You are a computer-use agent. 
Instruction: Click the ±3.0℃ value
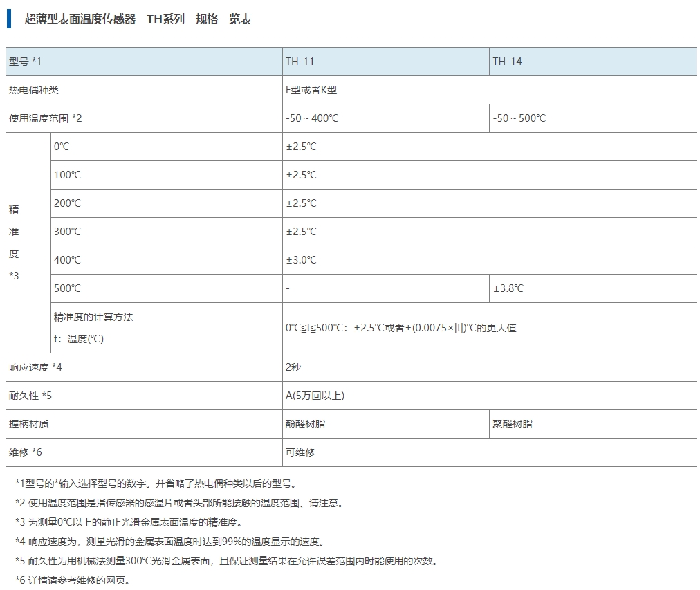(302, 260)
